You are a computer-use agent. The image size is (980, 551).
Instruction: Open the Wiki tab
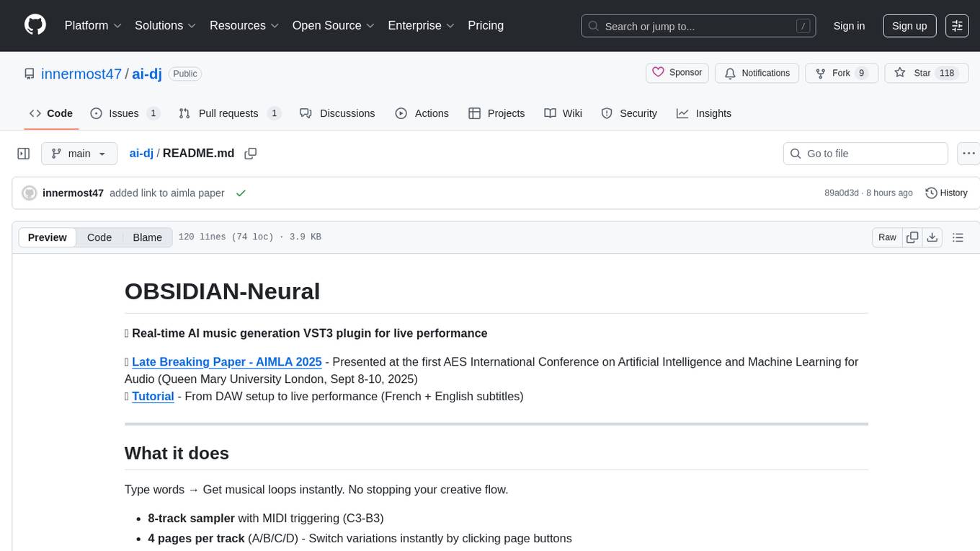click(563, 113)
